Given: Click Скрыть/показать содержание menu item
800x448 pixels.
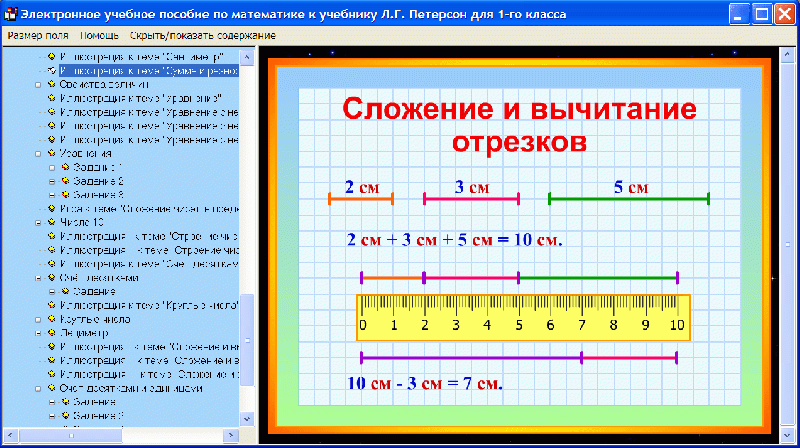Looking at the screenshot, I should pyautogui.click(x=203, y=36).
